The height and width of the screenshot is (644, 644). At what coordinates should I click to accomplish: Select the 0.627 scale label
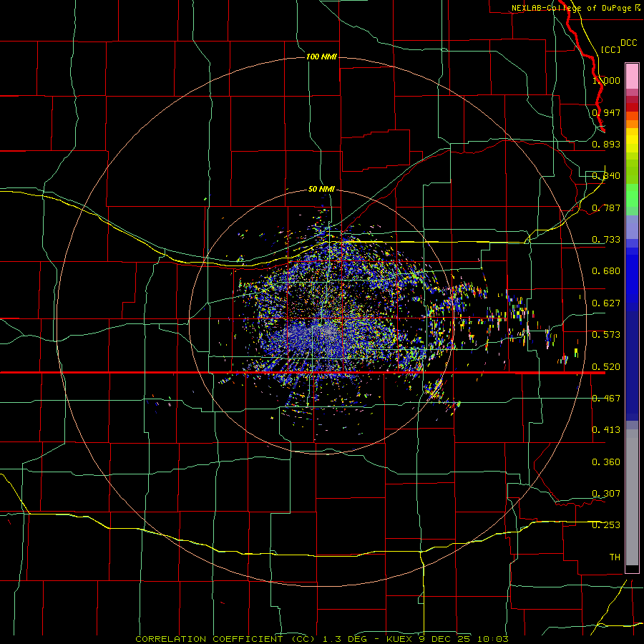pyautogui.click(x=606, y=303)
